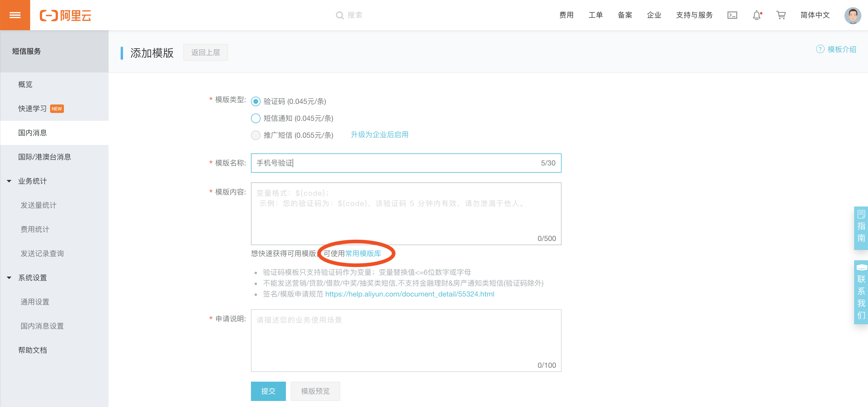Click the search magnifier icon
Image resolution: width=868 pixels, height=407 pixels.
pyautogui.click(x=340, y=15)
